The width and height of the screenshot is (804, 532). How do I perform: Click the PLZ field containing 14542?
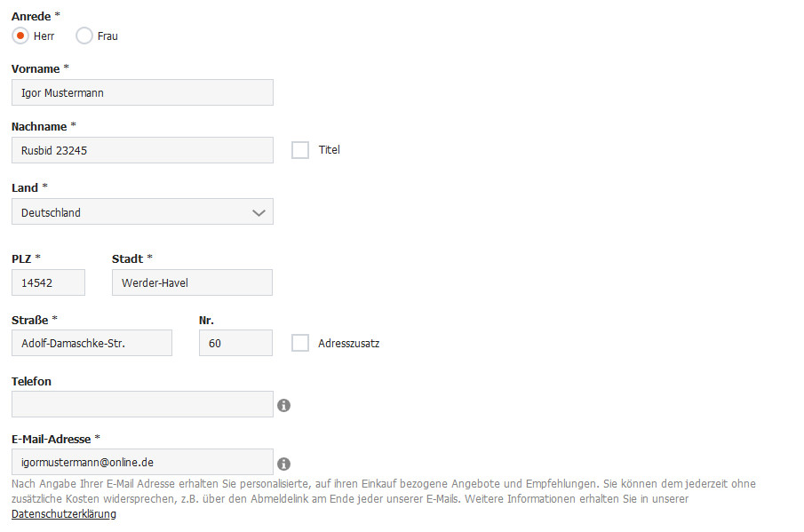point(48,282)
